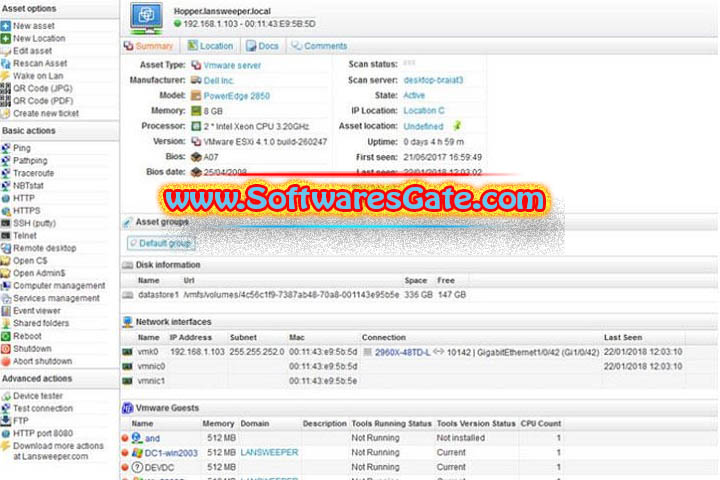Click the Open Admin$ folder icon
Image resolution: width=720 pixels, height=480 pixels.
(x=6, y=273)
